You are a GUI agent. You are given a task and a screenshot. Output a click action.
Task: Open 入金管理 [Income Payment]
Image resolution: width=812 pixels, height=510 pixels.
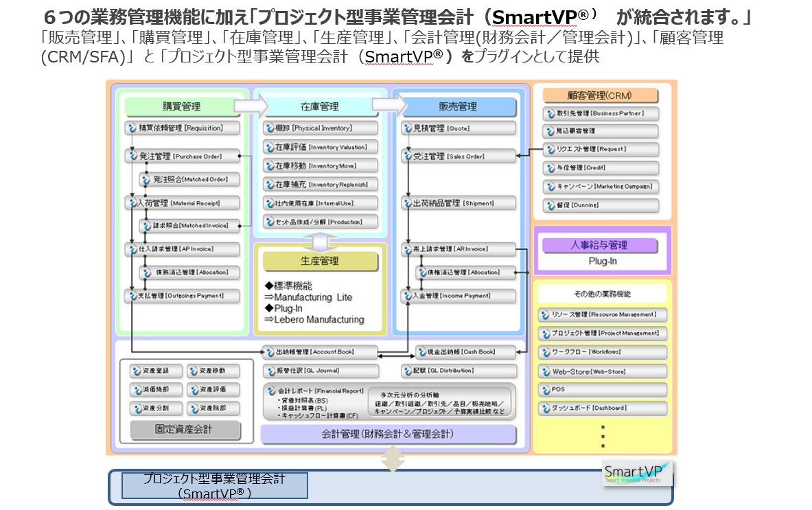point(459,296)
